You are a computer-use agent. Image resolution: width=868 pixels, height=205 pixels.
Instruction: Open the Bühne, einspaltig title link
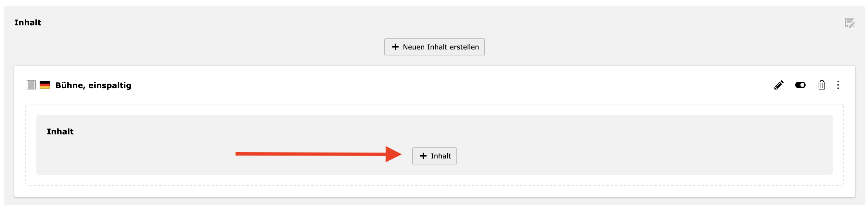click(93, 85)
